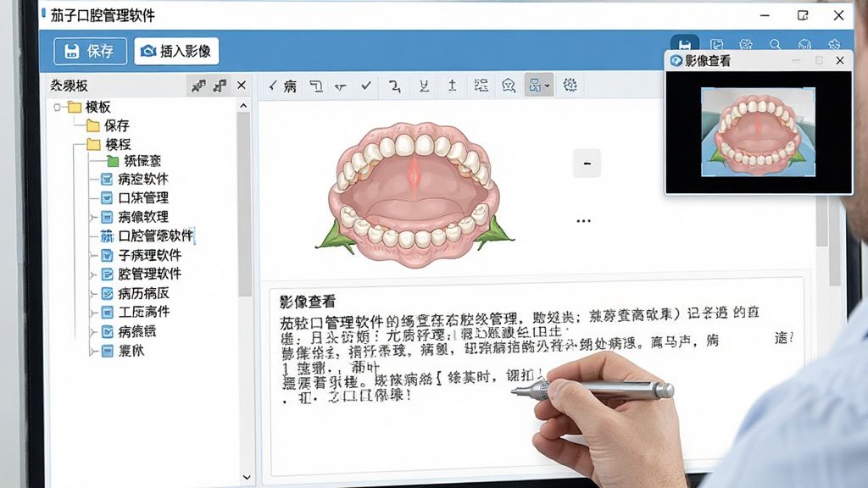Image resolution: width=868 pixels, height=488 pixels.
Task: Click the underlined Y icon in the toolbar
Action: click(424, 86)
